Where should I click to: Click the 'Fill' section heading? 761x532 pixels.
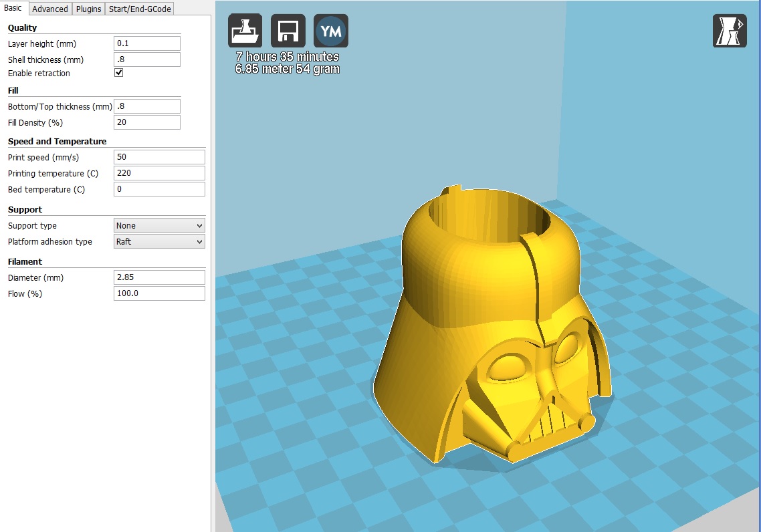pyautogui.click(x=13, y=90)
